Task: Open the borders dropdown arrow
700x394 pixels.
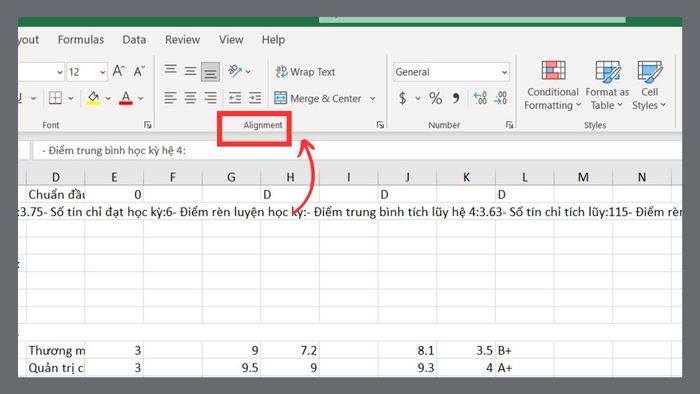Action: tap(71, 98)
